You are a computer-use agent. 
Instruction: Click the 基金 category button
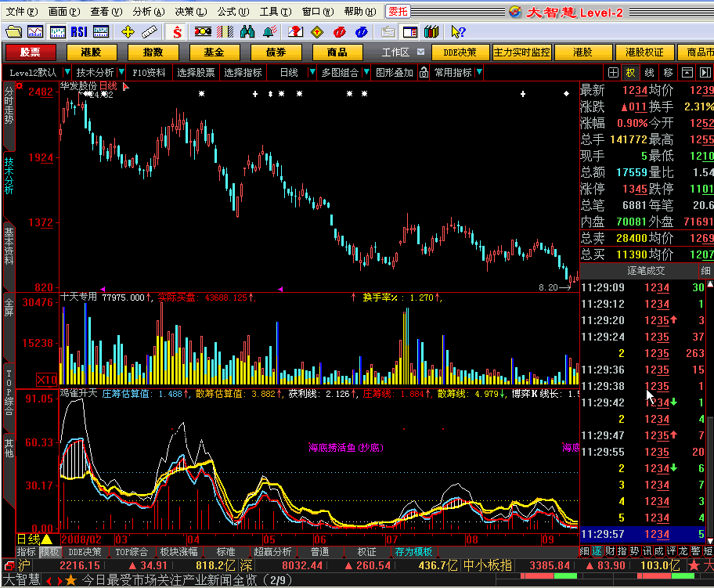click(x=214, y=52)
